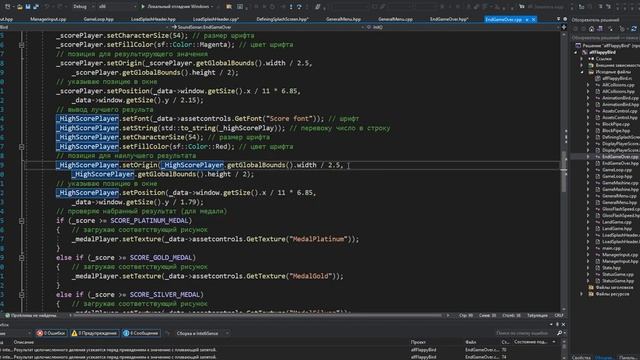640x360 pixels.
Task: Expand the Ссылки node in Solution Explorer
Action: pyautogui.click(x=582, y=59)
